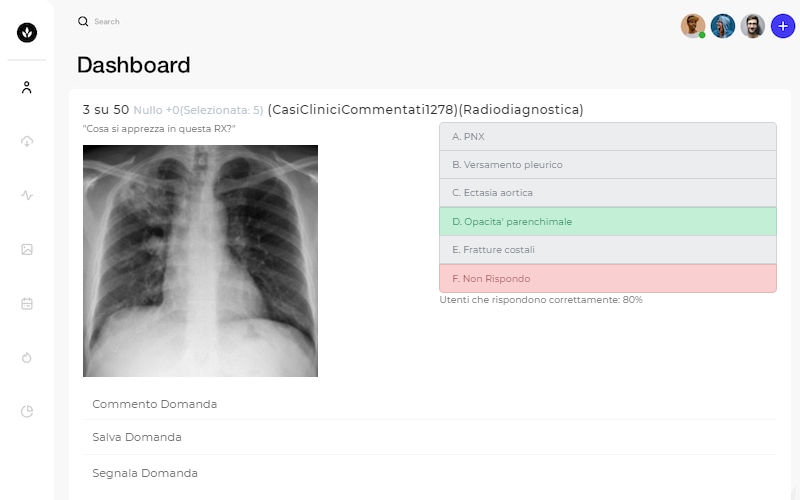This screenshot has width=800, height=500.
Task: Choose answer E. Fratture costali
Action: pyautogui.click(x=608, y=249)
